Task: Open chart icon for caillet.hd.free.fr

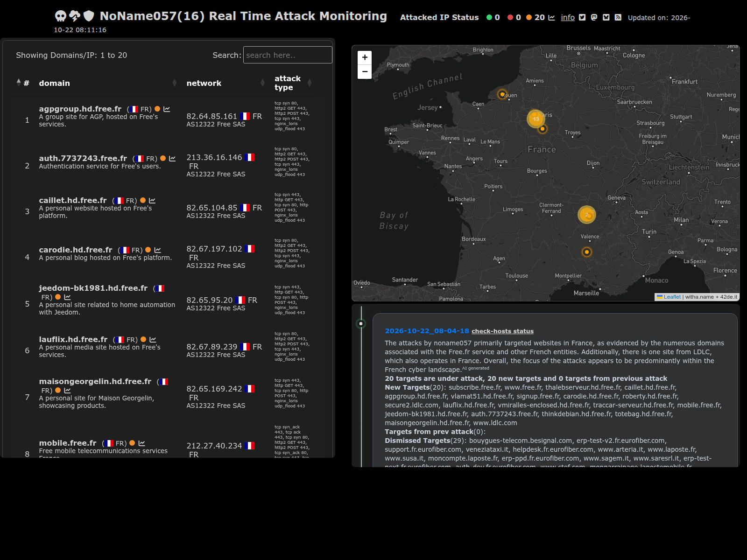Action: pyautogui.click(x=152, y=200)
